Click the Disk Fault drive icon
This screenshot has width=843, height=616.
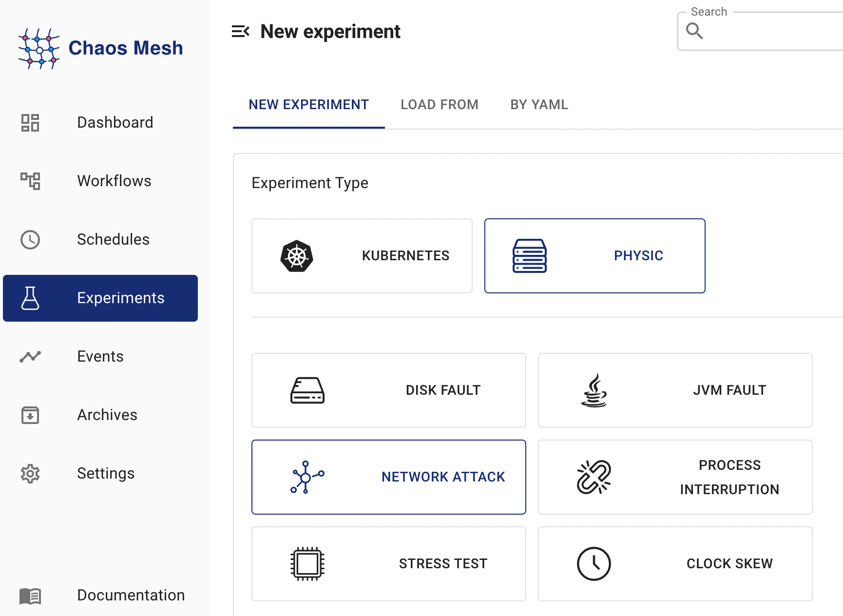coord(307,390)
